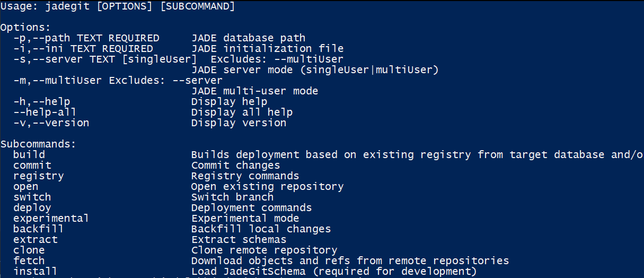Viewport: 644px width, 278px height.
Task: Click the '-h,--help' option text
Action: tap(41, 102)
